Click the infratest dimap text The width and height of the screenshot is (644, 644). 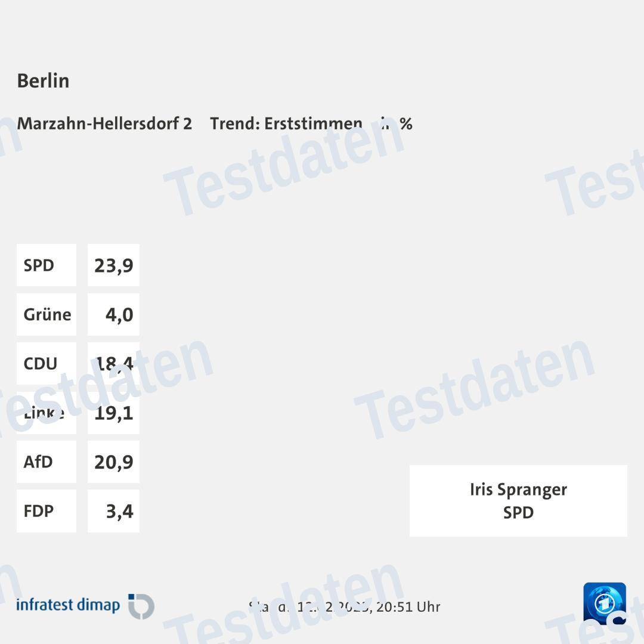(68, 605)
